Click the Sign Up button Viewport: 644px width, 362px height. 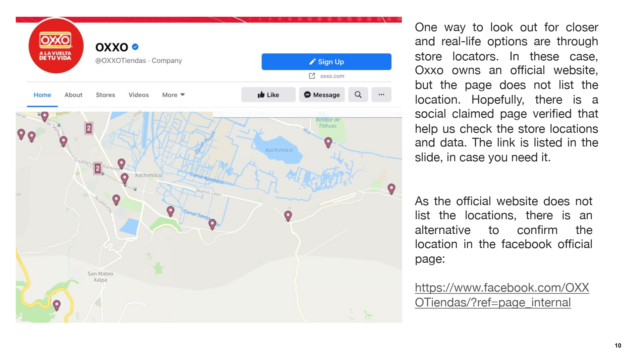326,62
